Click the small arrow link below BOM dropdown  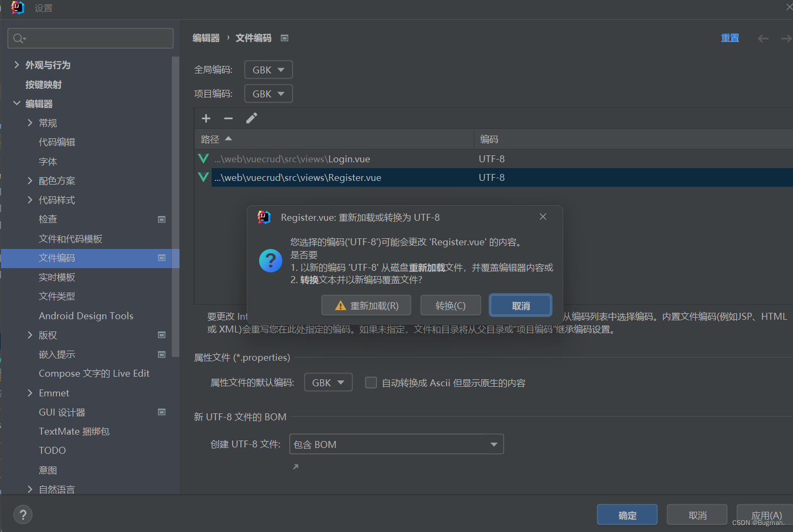(296, 467)
